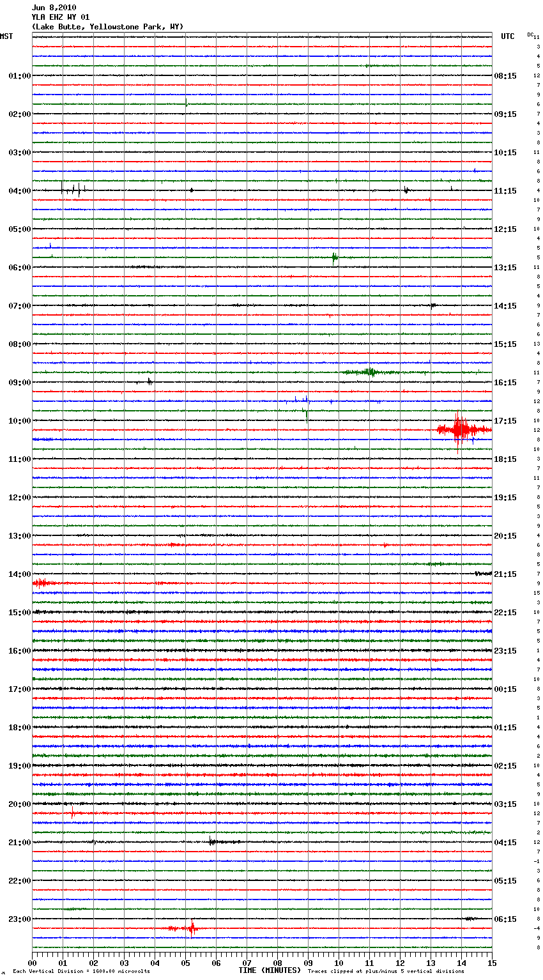Select the 06:00 MST time label
The width and height of the screenshot is (543, 980).
pyautogui.click(x=20, y=268)
